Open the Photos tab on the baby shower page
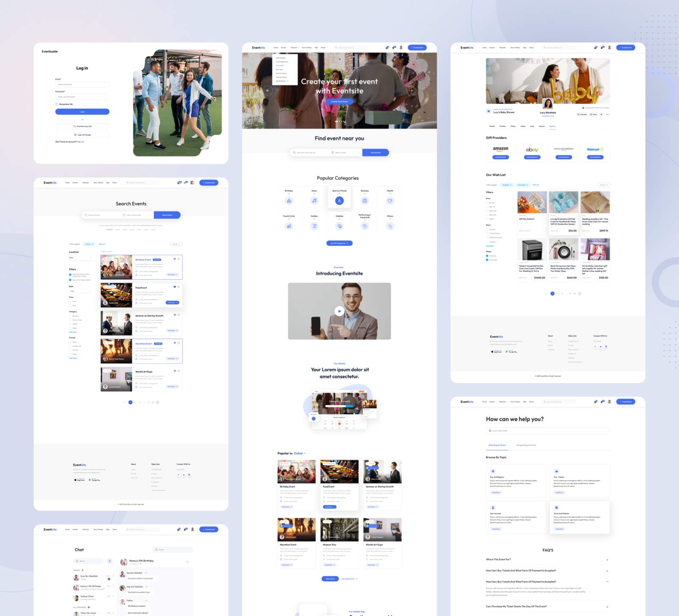679x616 pixels. click(x=513, y=126)
